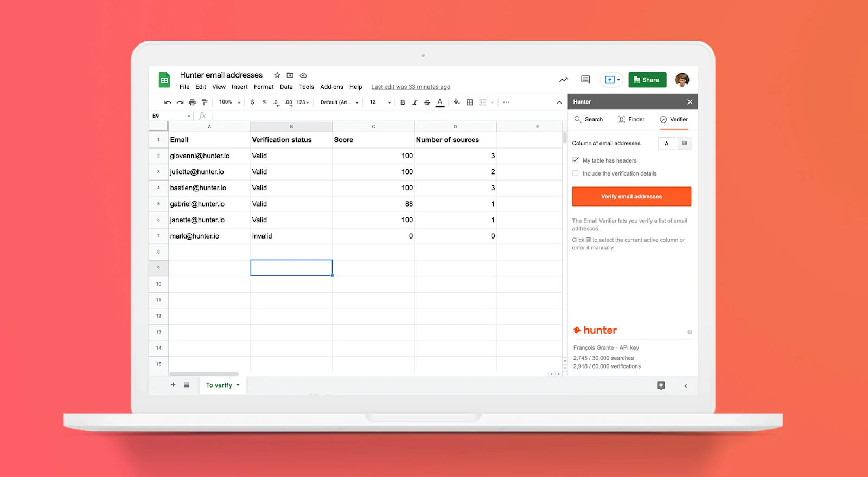Redo the last action
868x477 pixels.
coord(180,102)
